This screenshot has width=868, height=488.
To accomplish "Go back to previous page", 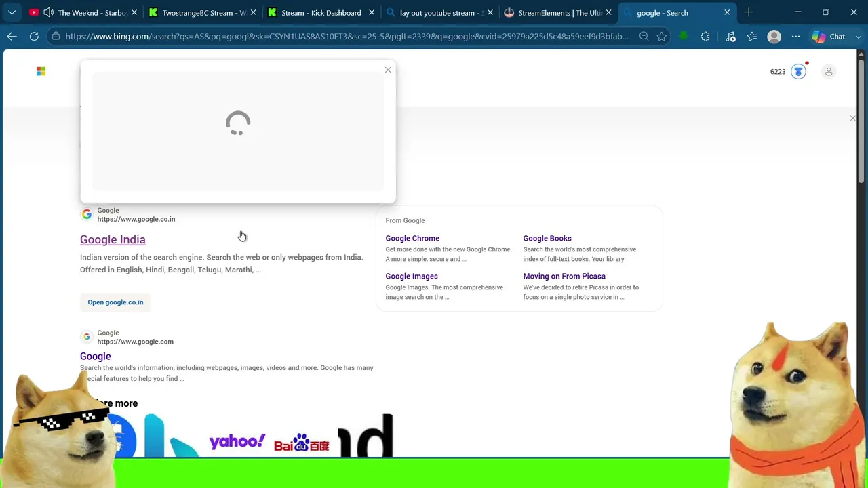I will point(12,37).
